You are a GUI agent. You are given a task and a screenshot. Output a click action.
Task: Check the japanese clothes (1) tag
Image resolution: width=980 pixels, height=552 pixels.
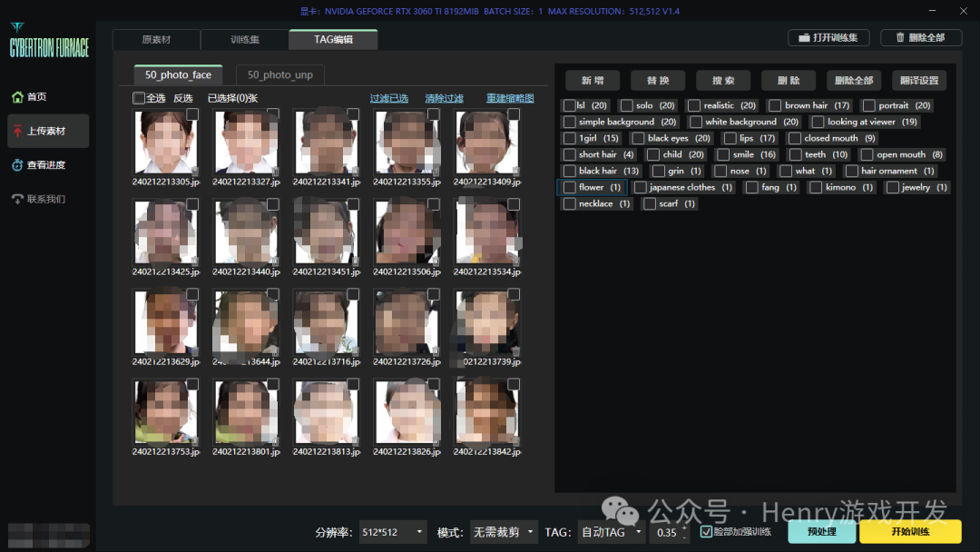640,187
